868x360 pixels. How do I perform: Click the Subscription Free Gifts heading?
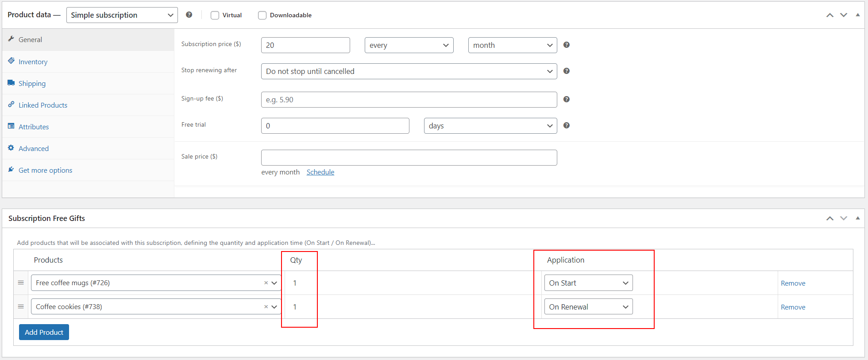46,218
